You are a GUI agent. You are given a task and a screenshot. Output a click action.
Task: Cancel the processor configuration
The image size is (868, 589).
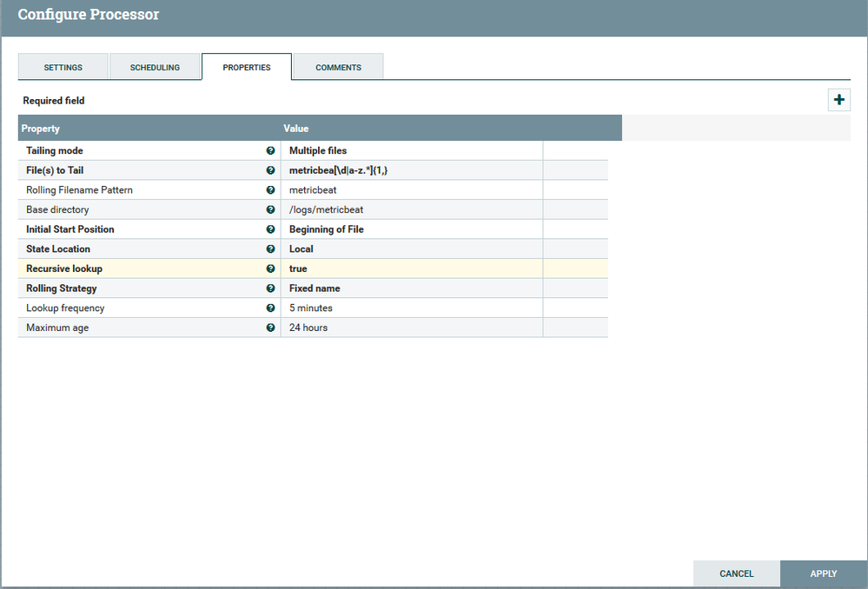pos(736,573)
